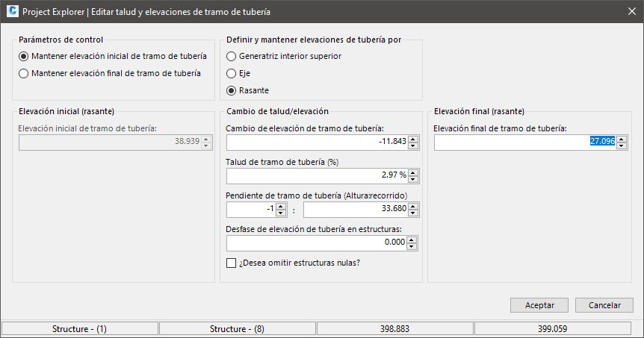
Task: Choose Generatriz interior superior option
Action: tap(232, 56)
